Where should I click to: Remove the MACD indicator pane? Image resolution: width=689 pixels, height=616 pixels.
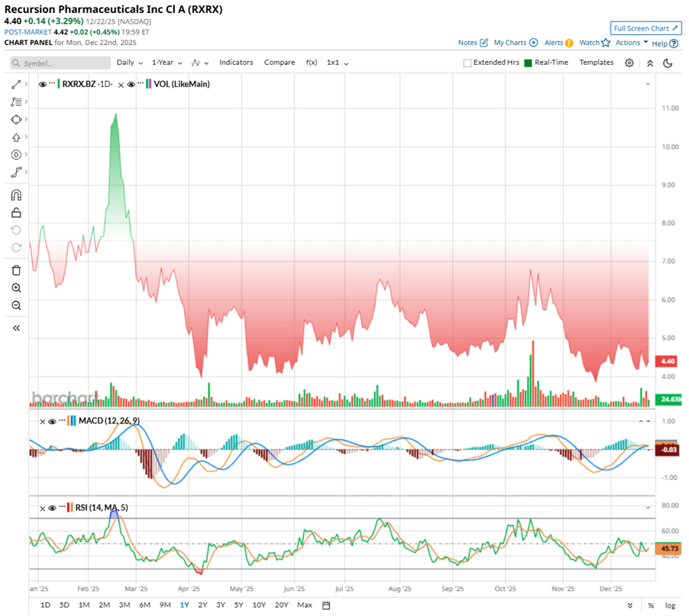[43, 422]
